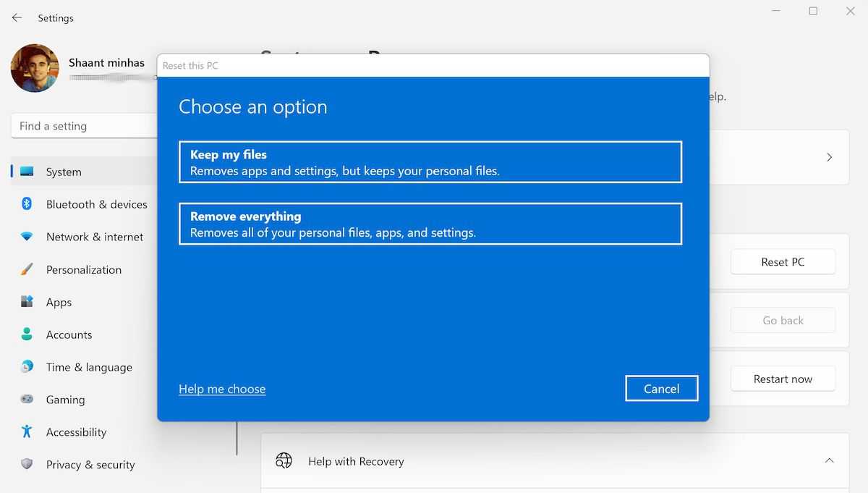Click the Apps icon in sidebar
Image resolution: width=868 pixels, height=493 pixels.
[27, 302]
